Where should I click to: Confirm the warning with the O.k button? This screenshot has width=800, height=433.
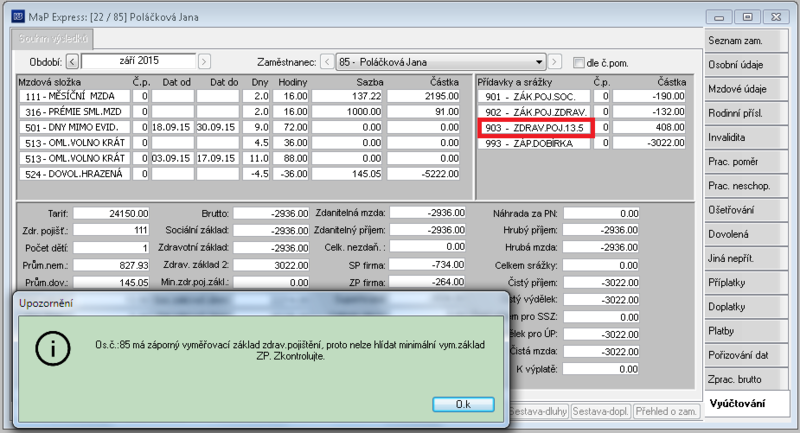tap(463, 404)
